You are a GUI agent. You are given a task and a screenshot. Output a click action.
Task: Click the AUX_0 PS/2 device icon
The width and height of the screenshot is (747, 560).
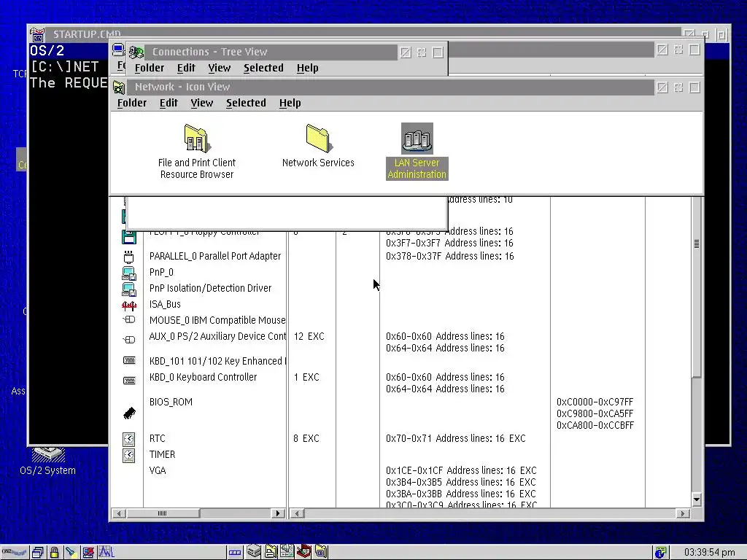tap(129, 340)
